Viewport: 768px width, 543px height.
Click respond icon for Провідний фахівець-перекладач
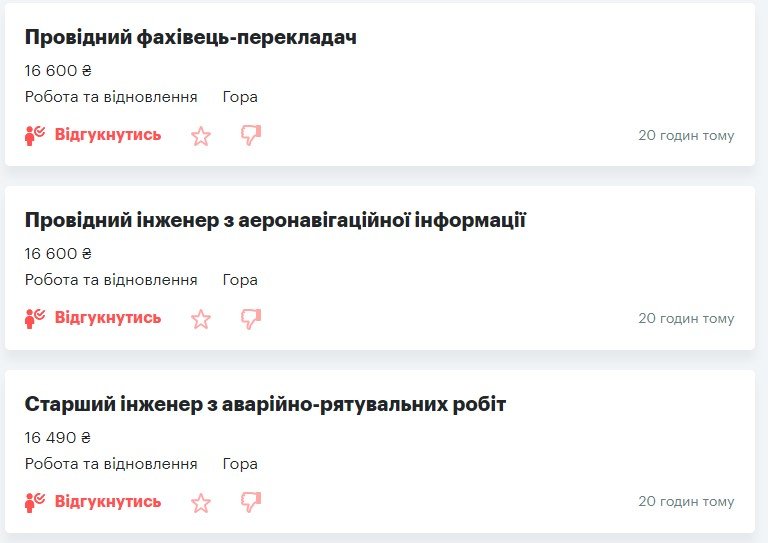tap(36, 135)
